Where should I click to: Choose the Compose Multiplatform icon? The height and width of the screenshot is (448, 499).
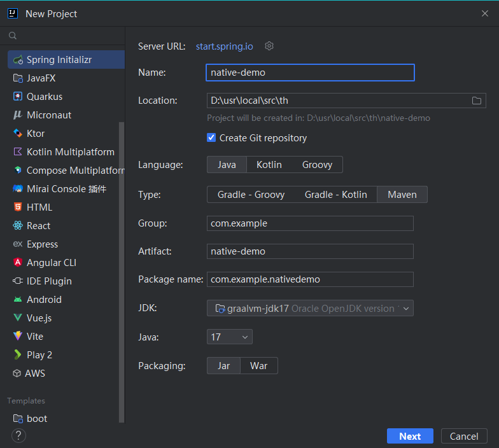tap(18, 171)
